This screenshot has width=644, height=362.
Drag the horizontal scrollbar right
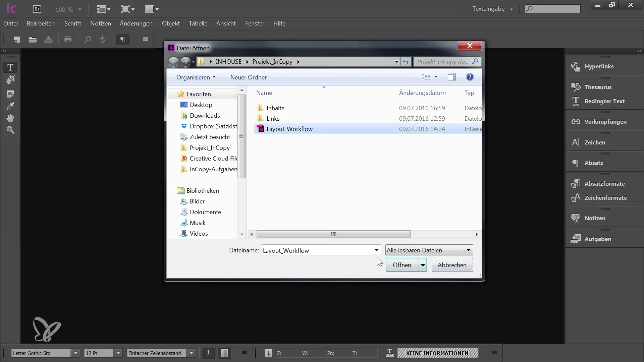[477, 234]
